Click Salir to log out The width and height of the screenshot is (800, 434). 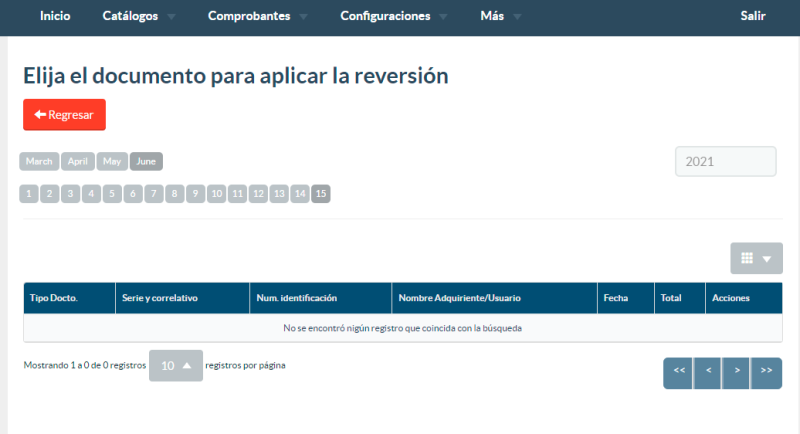753,16
